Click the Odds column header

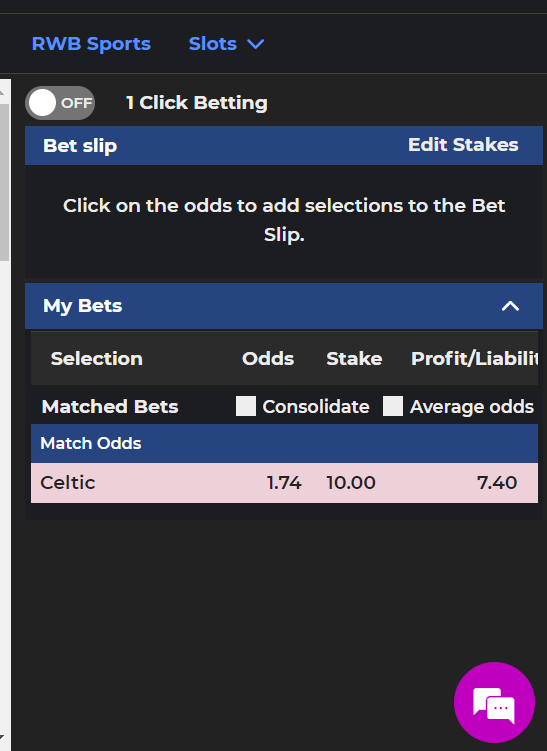pos(268,358)
